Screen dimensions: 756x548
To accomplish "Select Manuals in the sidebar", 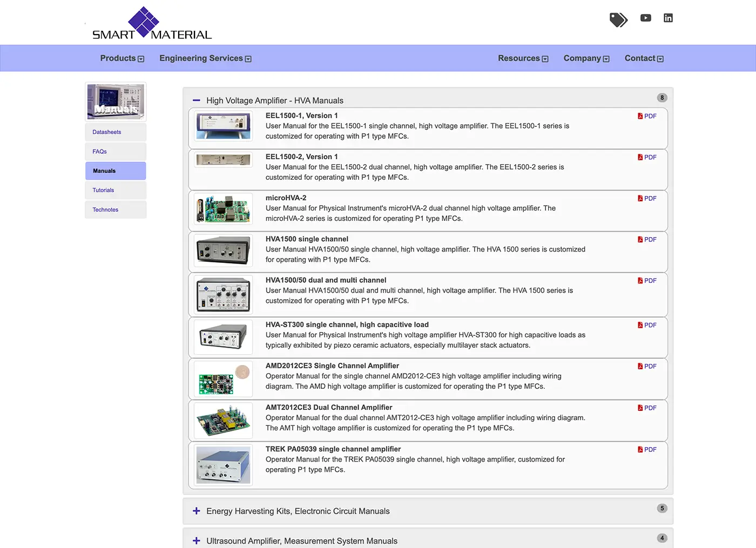I will [116, 171].
